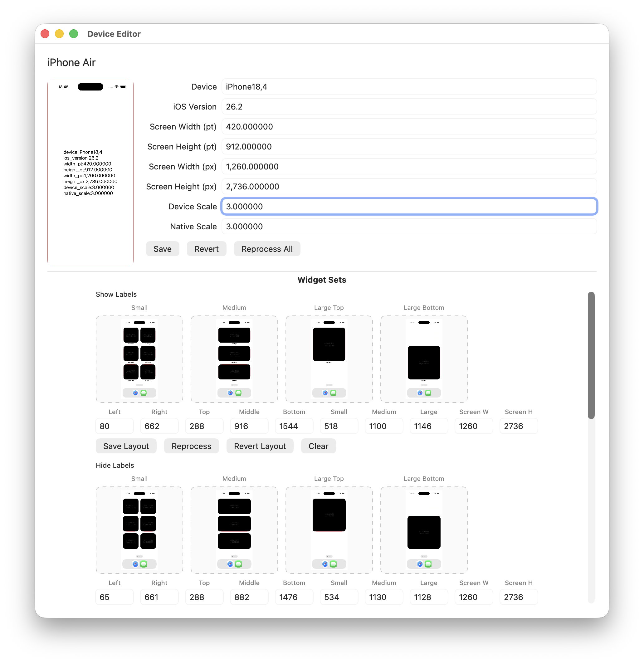
Task: Click Reprocess All
Action: [x=267, y=249]
